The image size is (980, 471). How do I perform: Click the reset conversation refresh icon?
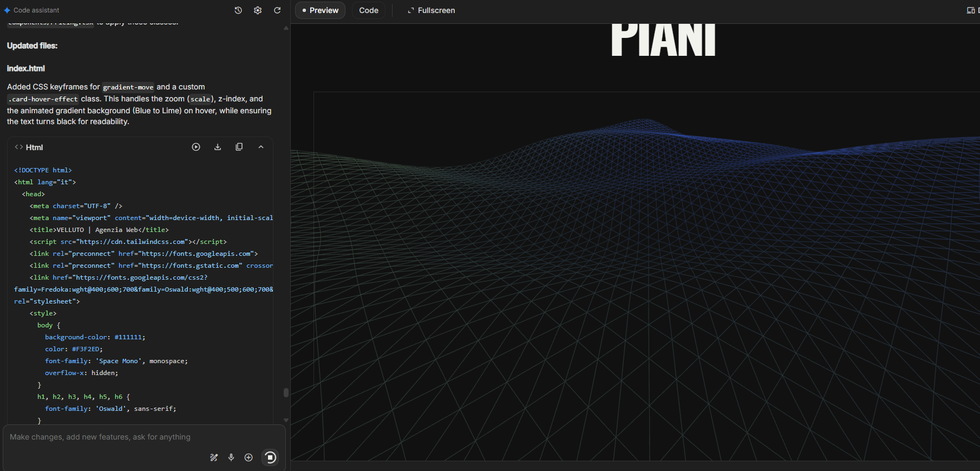tap(277, 10)
